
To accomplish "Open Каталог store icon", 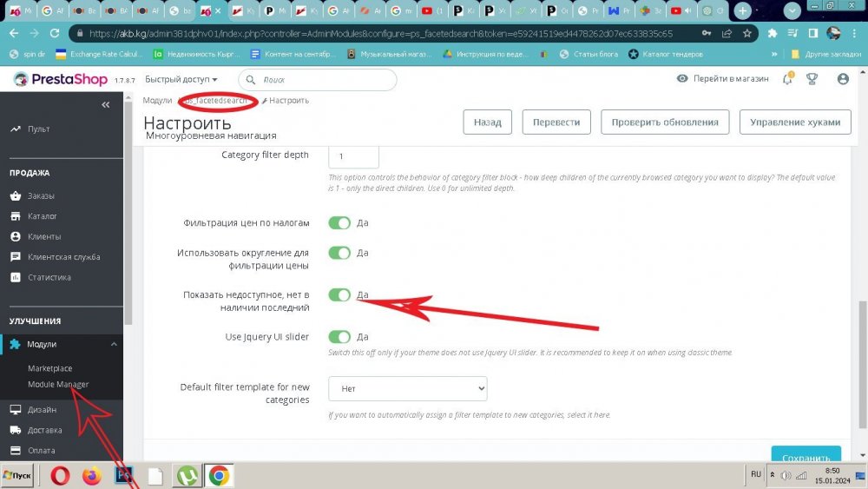I will point(16,216).
